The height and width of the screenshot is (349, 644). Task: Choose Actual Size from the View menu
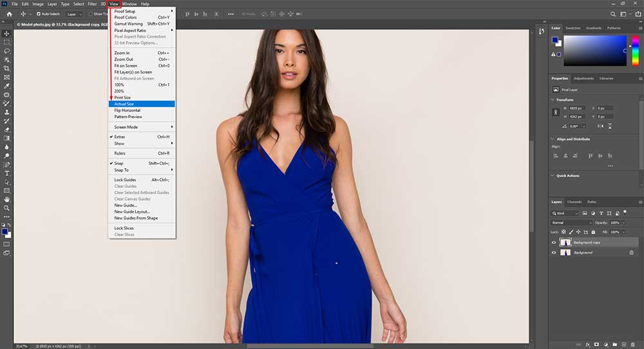tap(124, 104)
